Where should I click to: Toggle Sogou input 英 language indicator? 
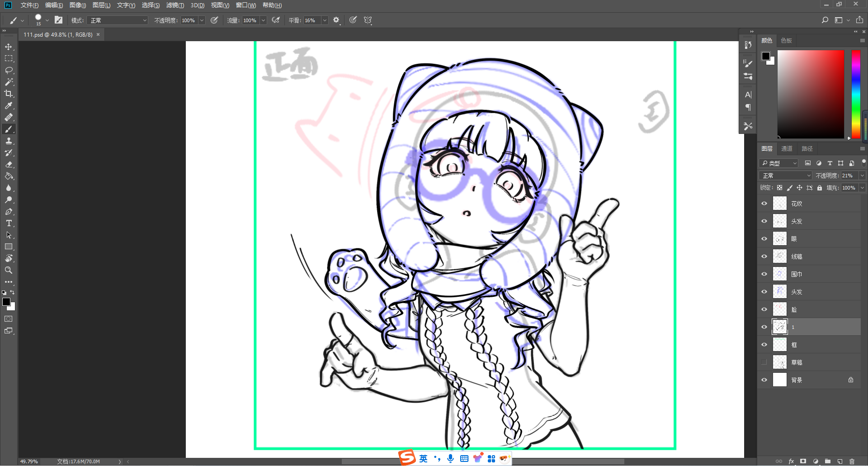tap(423, 458)
